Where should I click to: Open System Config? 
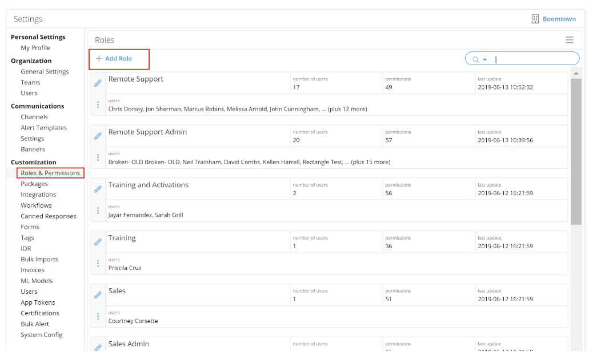coord(41,335)
